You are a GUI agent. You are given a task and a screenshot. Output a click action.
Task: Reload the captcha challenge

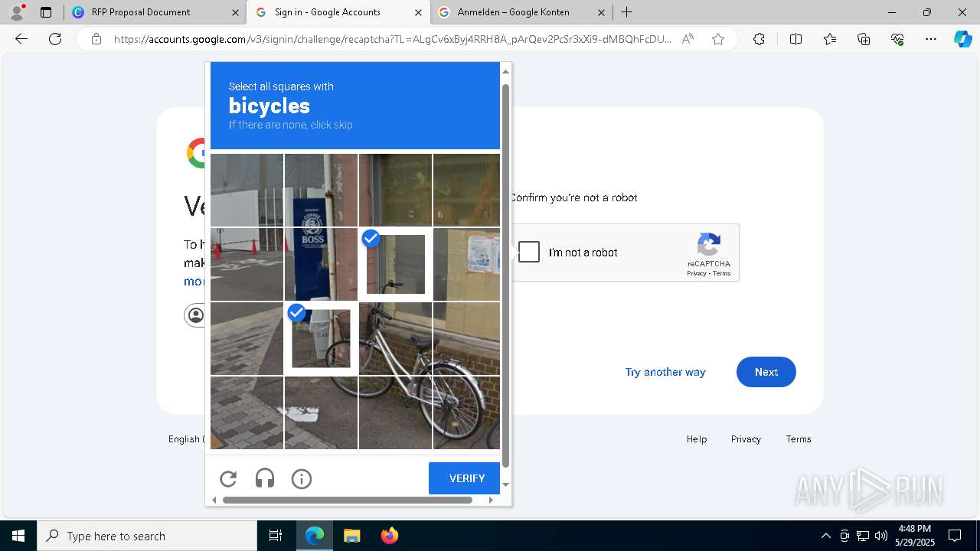[228, 479]
